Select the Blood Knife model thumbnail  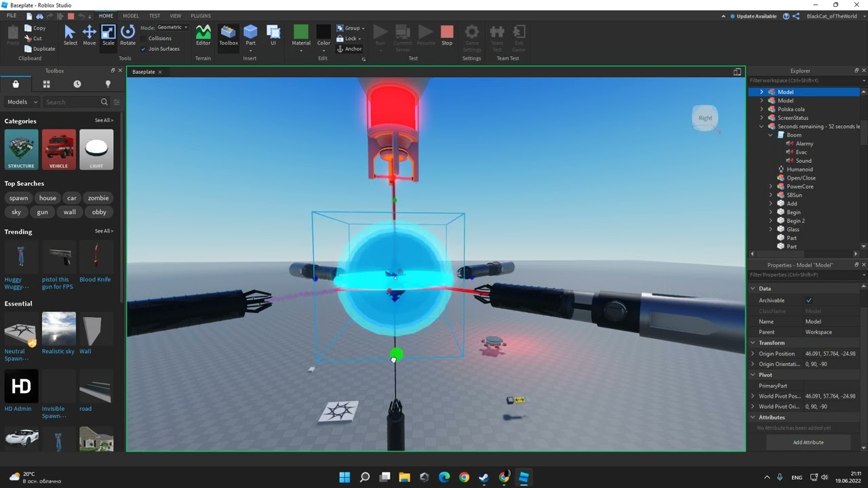tap(96, 258)
